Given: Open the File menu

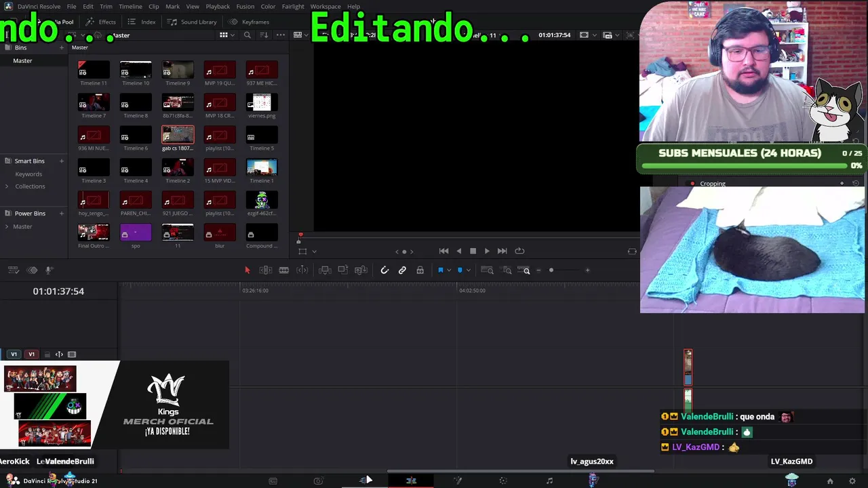Looking at the screenshot, I should tap(71, 7).
